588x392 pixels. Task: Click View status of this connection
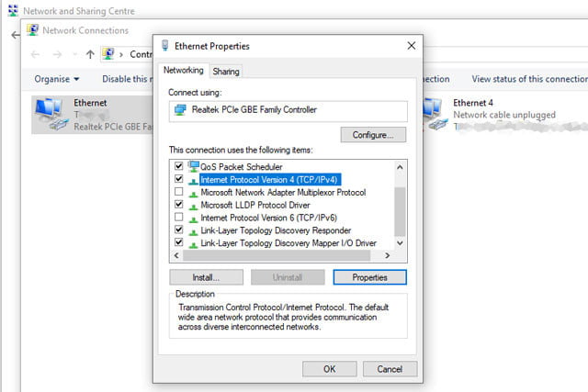[x=529, y=79]
